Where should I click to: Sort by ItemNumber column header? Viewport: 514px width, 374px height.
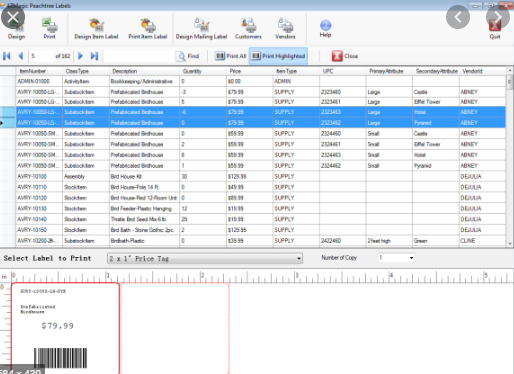tap(39, 71)
